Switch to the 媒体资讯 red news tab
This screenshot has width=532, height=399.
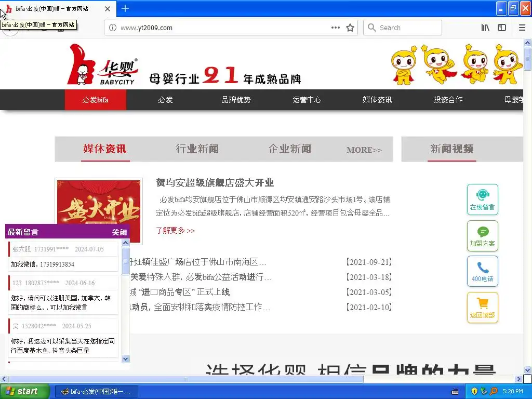coord(105,149)
